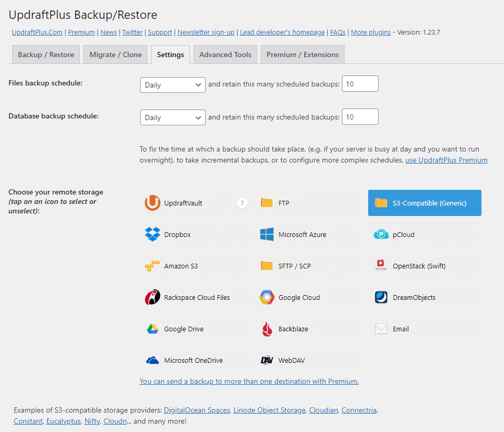The image size is (504, 432).
Task: Open the Files backup schedule dropdown
Action: click(x=173, y=85)
